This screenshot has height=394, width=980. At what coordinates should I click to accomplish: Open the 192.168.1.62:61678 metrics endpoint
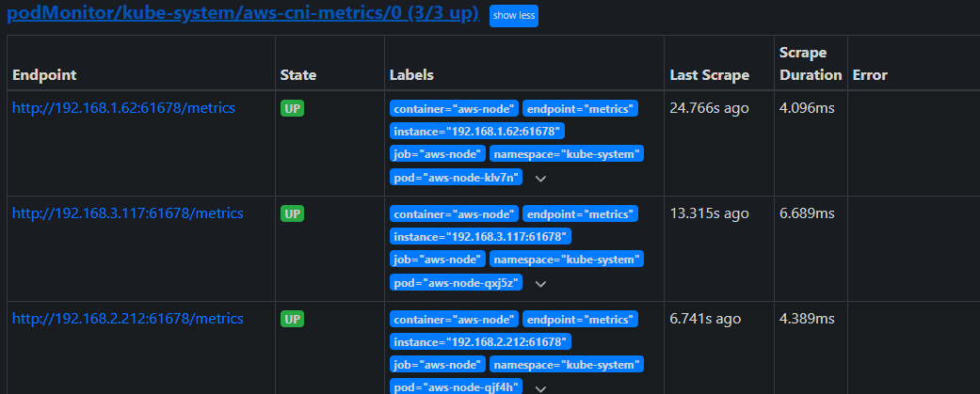pos(123,108)
